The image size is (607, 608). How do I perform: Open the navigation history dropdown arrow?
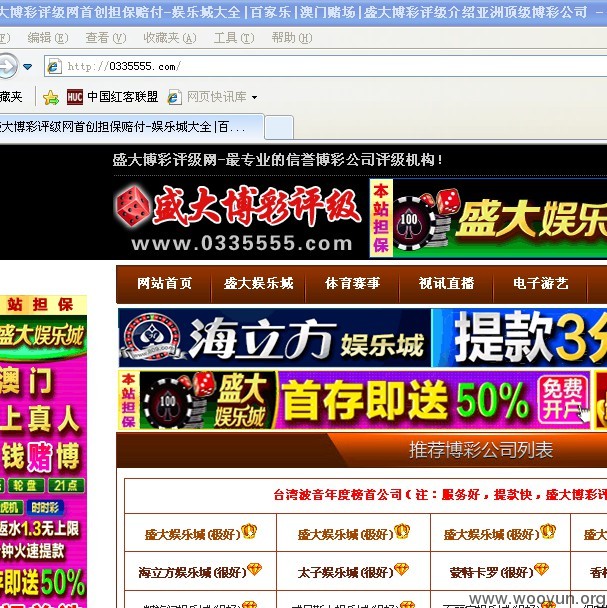pos(28,67)
